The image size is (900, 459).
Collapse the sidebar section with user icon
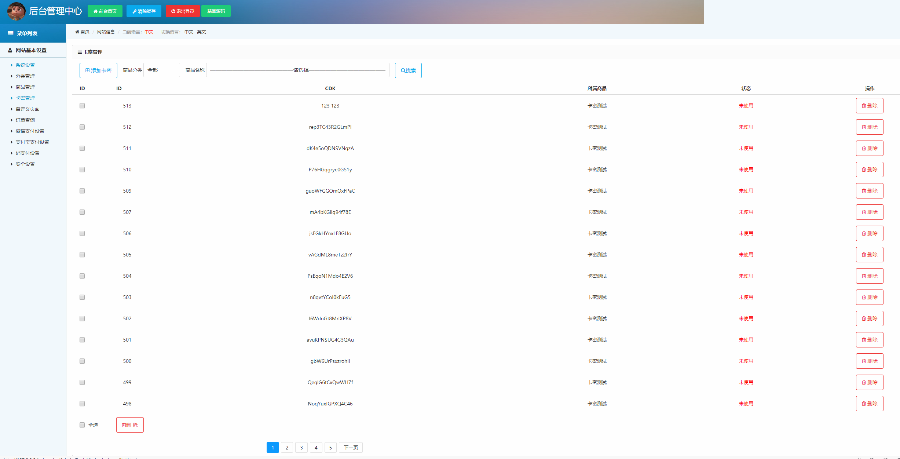click(x=33, y=50)
